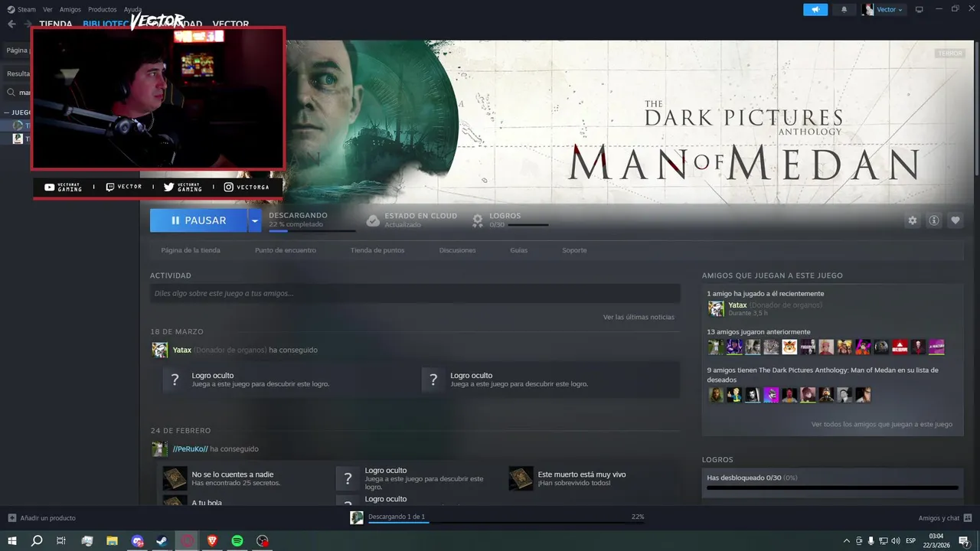
Task: Open the dropdown arrow beside PAUSAR
Action: [254, 220]
